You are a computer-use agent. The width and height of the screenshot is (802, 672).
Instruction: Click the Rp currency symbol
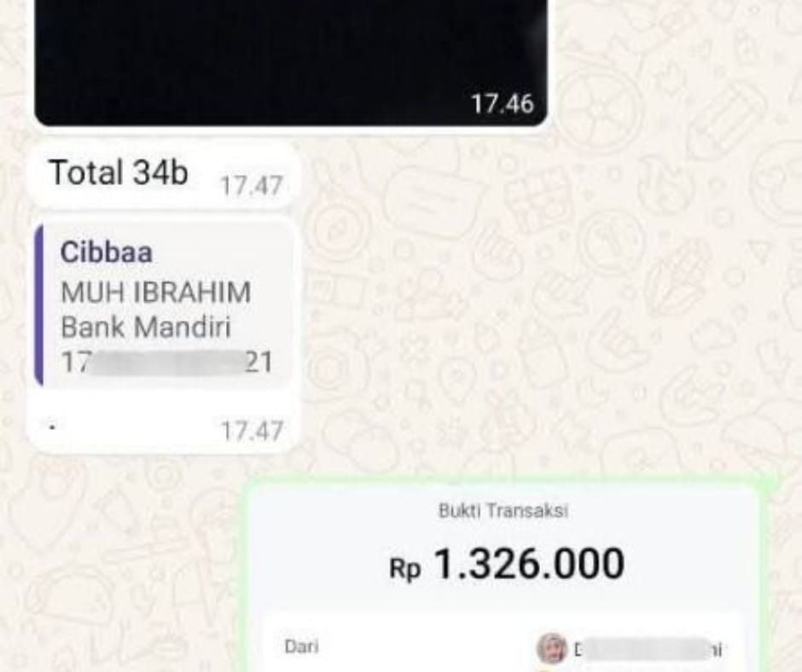tap(404, 568)
